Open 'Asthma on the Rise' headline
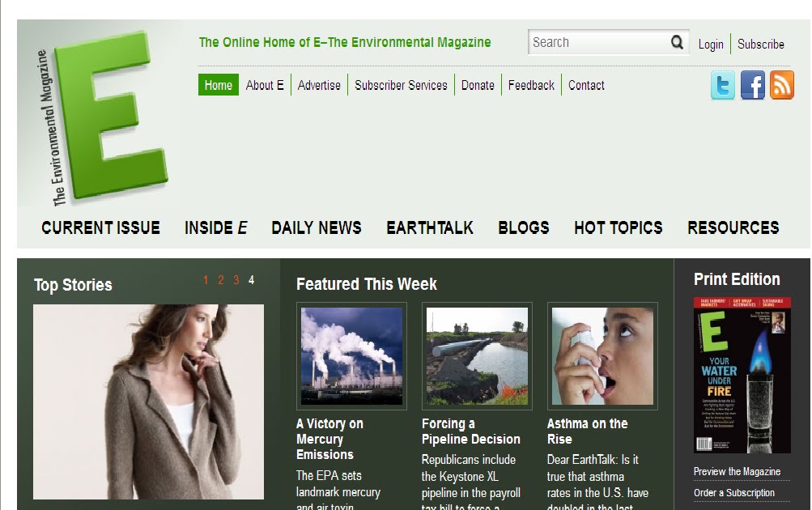Viewport: 812px width, 510px height. coord(587,431)
